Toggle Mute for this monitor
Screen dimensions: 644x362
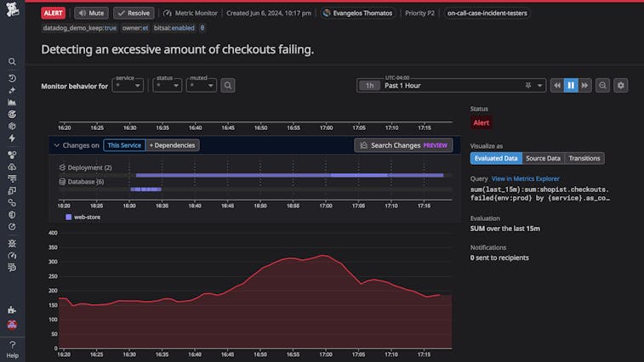pos(92,14)
